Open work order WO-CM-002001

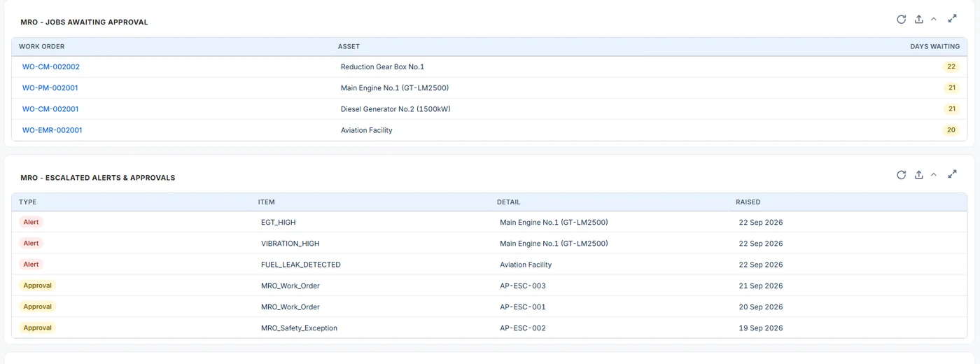tap(50, 109)
